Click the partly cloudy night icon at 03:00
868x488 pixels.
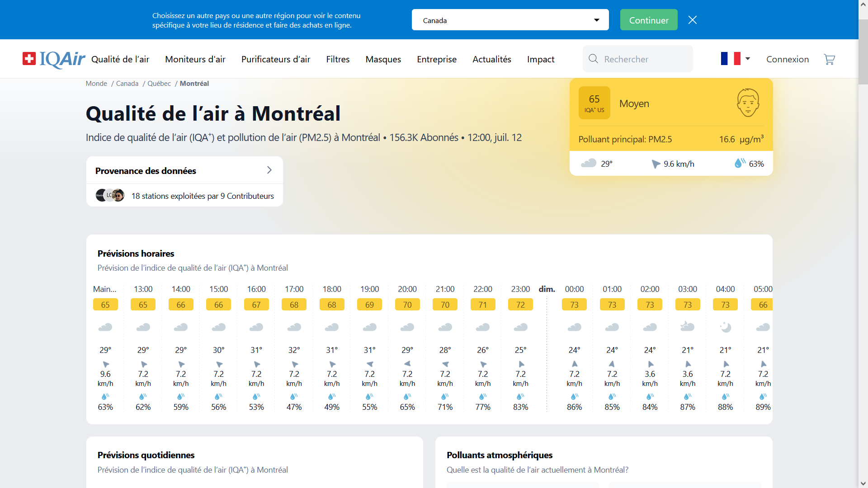coord(687,326)
